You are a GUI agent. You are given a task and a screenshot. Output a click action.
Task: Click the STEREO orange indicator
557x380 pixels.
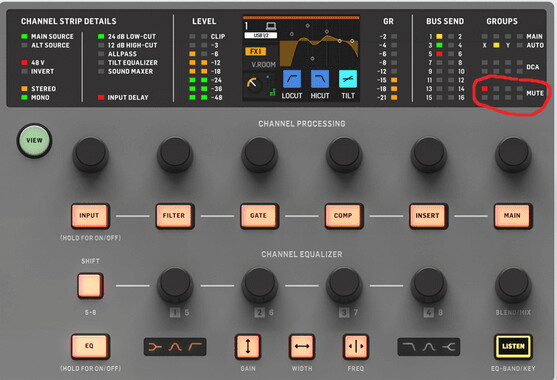[x=24, y=88]
